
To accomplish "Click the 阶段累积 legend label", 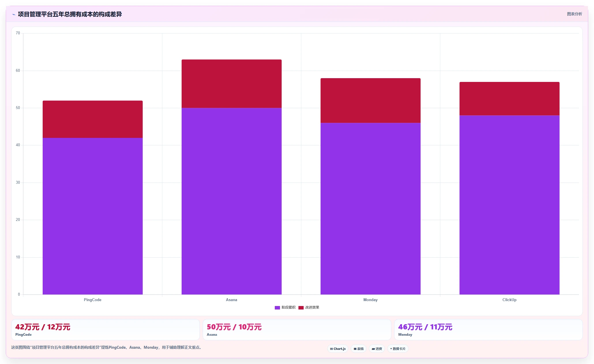I will 288,307.
